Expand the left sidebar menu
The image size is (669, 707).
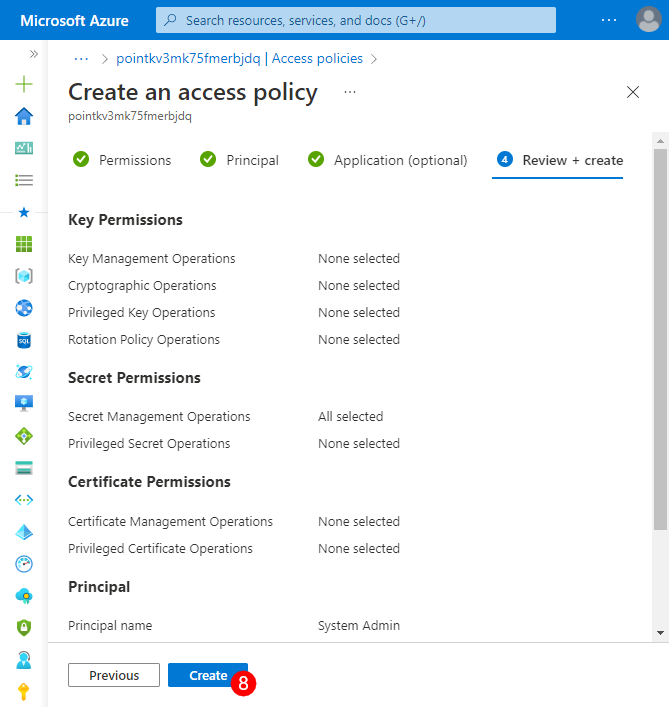tap(34, 54)
